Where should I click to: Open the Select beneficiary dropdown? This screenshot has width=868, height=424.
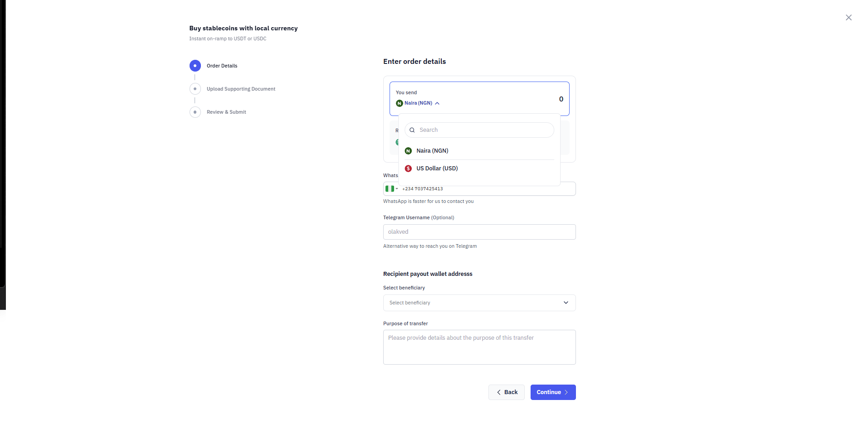coord(479,303)
